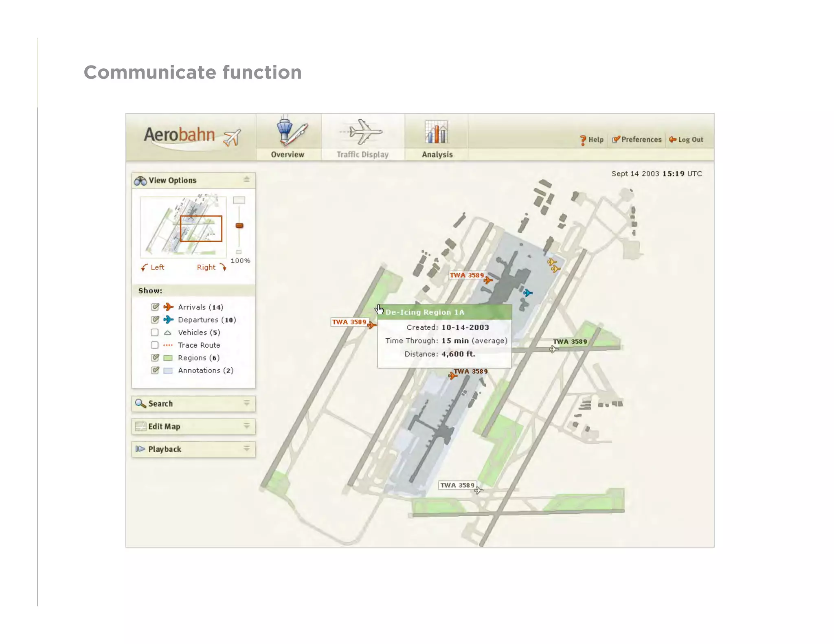Uncheck the Arrivals checkbox
The image size is (834, 644).
[155, 307]
